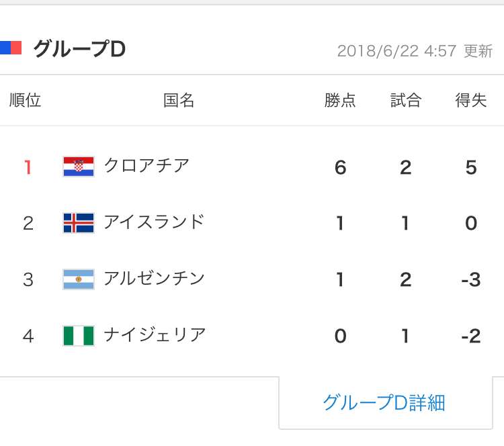Click the 2018/6/22 4:57 更新 timestamp
Viewport: 504px width, 446px height.
[415, 51]
